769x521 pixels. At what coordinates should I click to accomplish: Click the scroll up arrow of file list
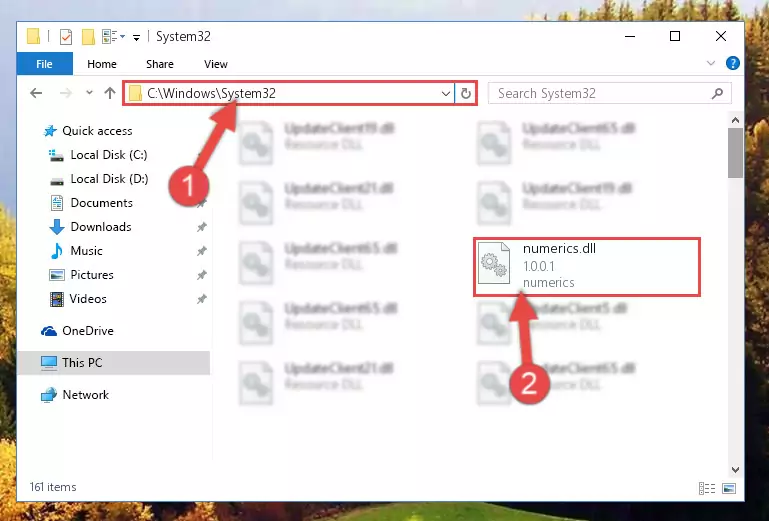(735, 120)
